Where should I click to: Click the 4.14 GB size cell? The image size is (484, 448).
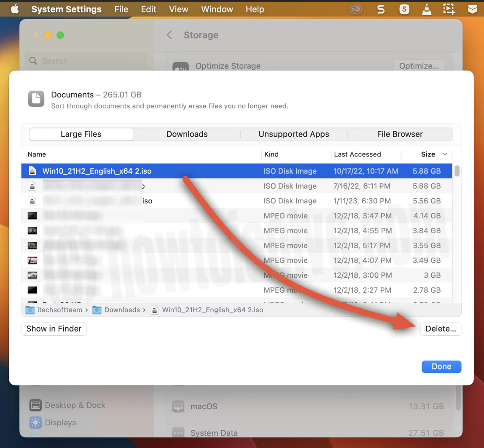(x=427, y=216)
